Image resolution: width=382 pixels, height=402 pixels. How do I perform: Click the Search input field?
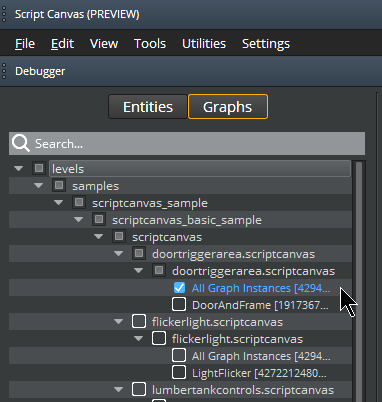click(187, 143)
